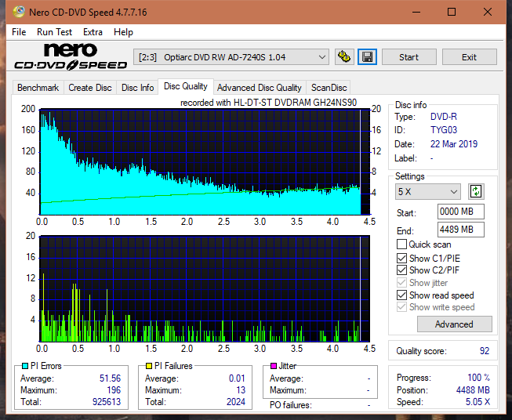Open the Advanced settings button
512x420 pixels.
[454, 324]
